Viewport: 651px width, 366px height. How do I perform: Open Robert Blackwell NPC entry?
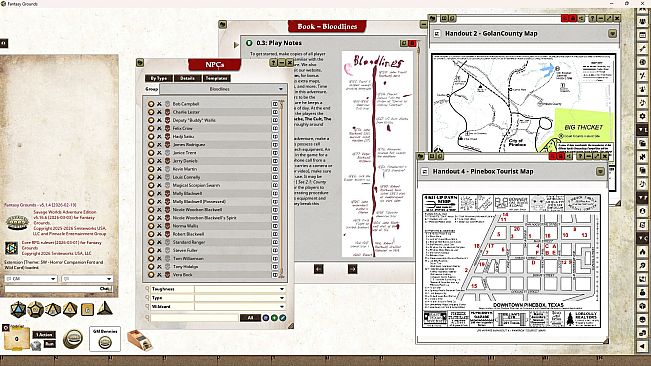(x=188, y=234)
